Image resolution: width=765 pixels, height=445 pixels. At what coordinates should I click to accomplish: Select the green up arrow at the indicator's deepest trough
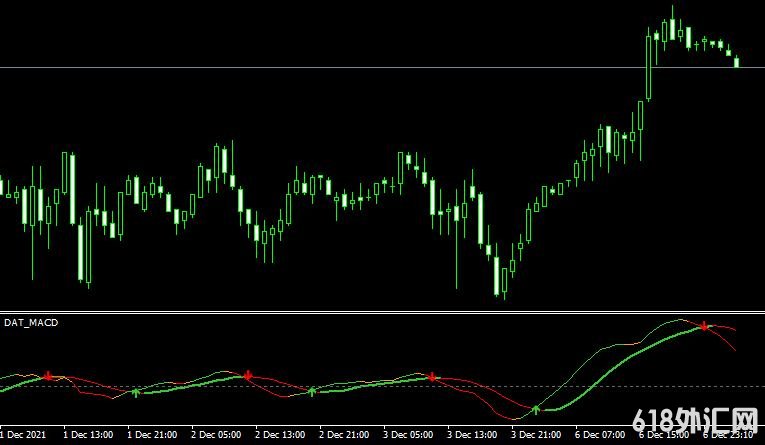[x=536, y=409]
